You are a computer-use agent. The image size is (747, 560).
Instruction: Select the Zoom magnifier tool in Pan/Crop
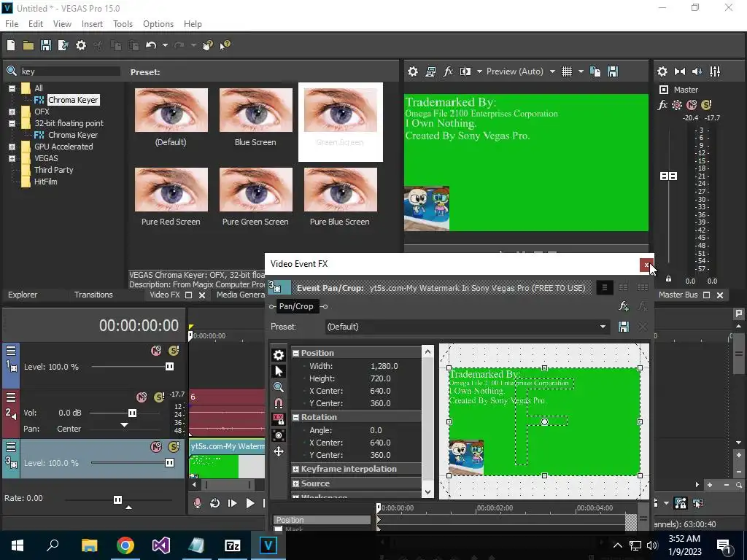click(x=279, y=386)
